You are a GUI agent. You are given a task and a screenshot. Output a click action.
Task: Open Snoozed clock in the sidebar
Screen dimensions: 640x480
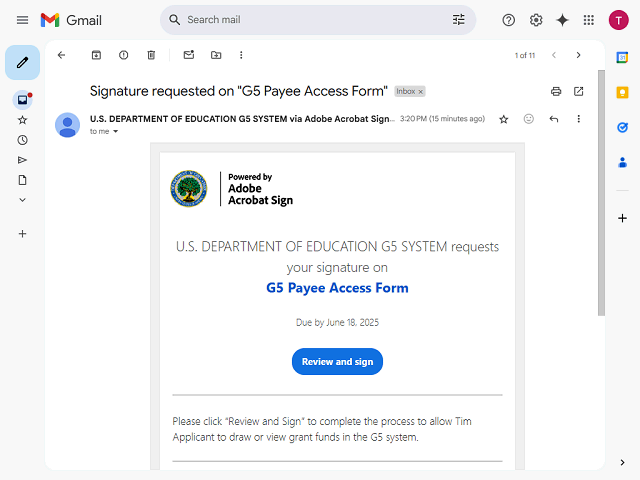[22, 140]
